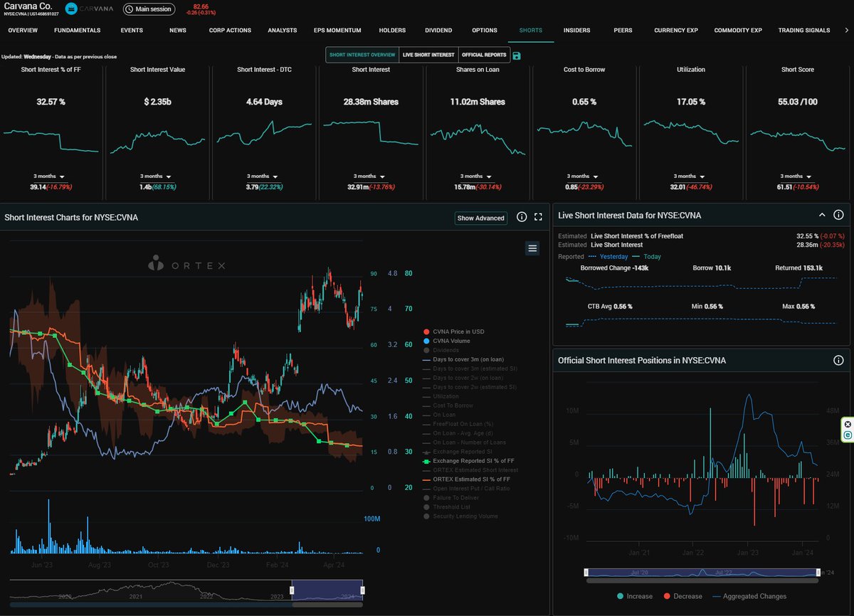Open period dropdown under Short Score
Image resolution: width=854 pixels, height=616 pixels.
click(796, 176)
